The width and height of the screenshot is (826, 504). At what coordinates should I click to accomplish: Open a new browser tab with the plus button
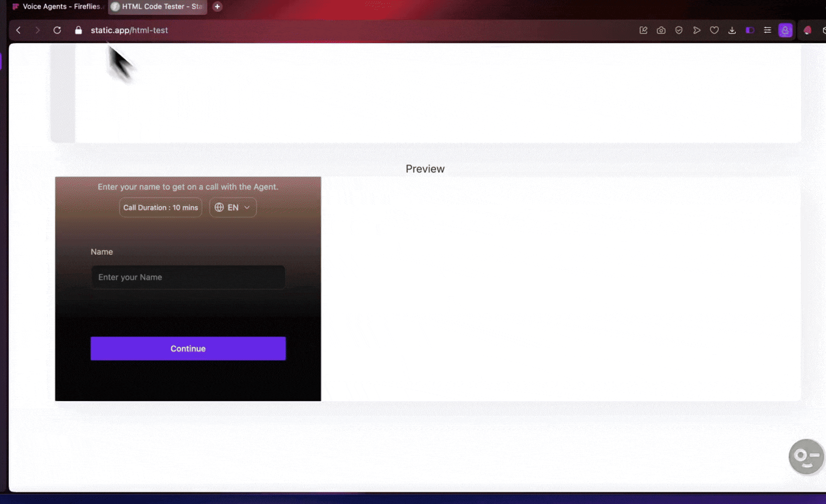[217, 6]
